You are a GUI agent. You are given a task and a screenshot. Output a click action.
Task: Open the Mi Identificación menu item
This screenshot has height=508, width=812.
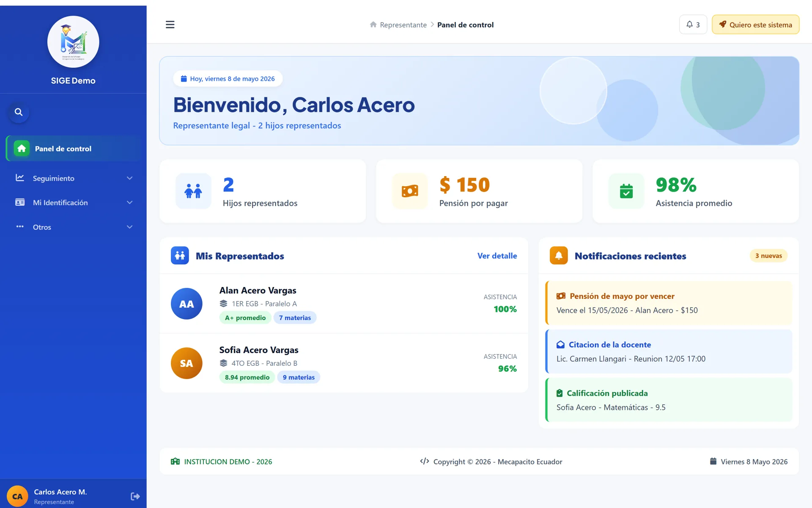click(73, 202)
